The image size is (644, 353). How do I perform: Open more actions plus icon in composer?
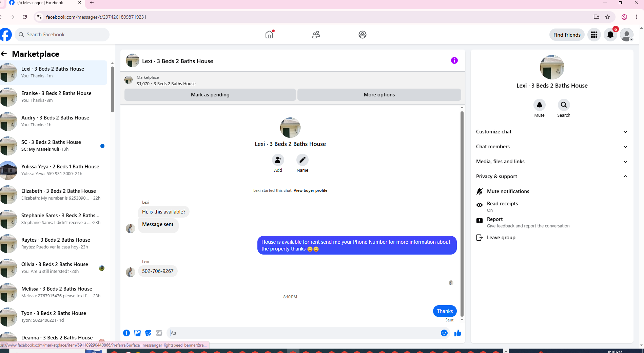(x=126, y=333)
